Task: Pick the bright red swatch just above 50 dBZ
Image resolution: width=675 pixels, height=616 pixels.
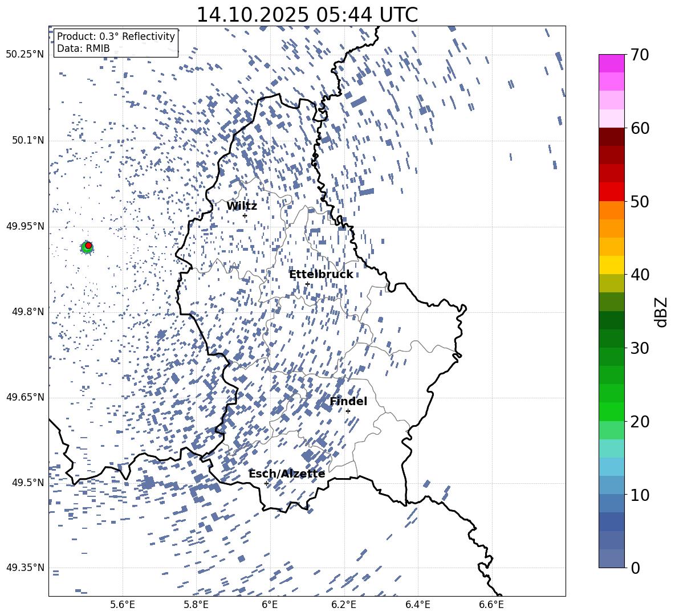Action: 612,191
